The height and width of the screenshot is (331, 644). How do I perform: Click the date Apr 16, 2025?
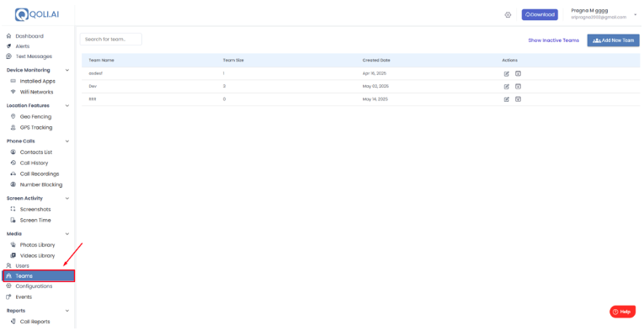pos(374,73)
